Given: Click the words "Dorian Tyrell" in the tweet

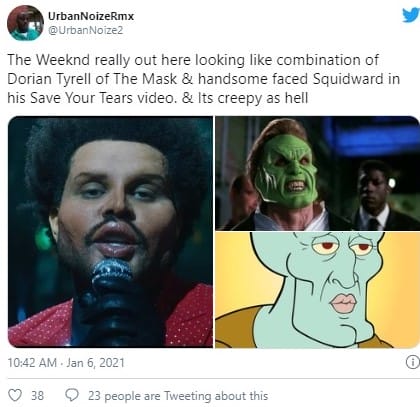Looking at the screenshot, I should pos(49,79).
